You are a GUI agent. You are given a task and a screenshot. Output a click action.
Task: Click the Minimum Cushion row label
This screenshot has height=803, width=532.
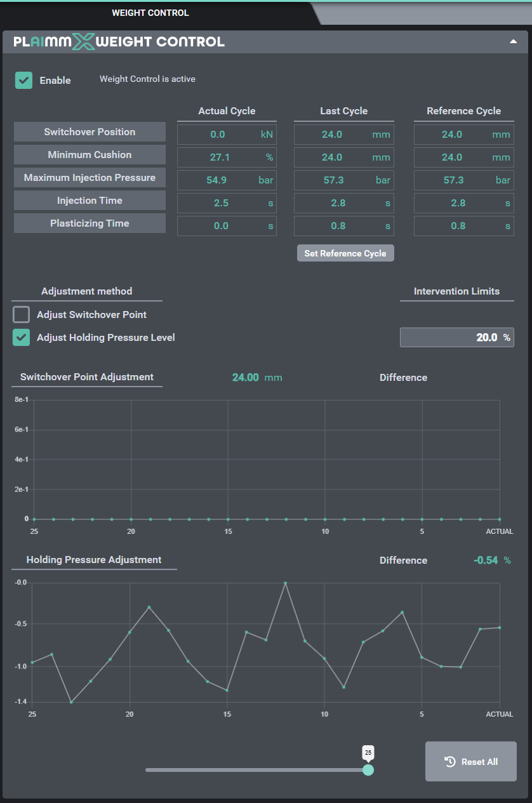[x=90, y=155]
